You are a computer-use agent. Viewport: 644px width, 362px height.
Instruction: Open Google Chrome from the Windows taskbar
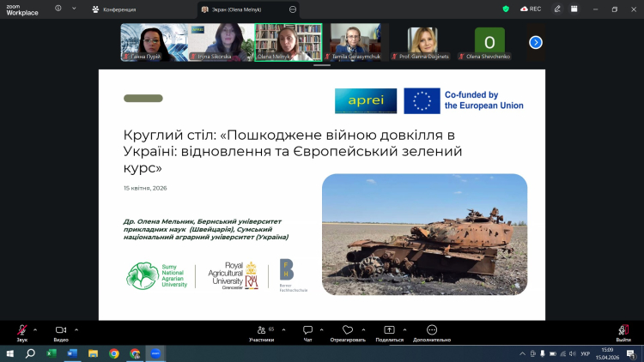click(114, 353)
